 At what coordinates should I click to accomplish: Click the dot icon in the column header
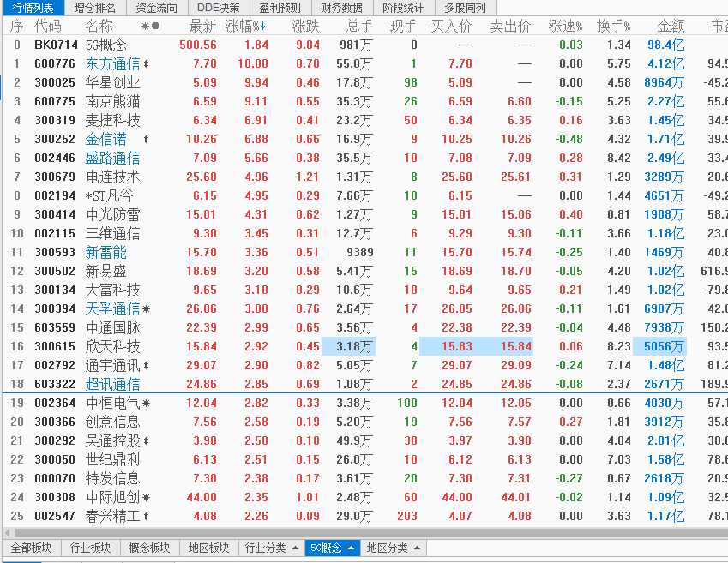pos(155,27)
